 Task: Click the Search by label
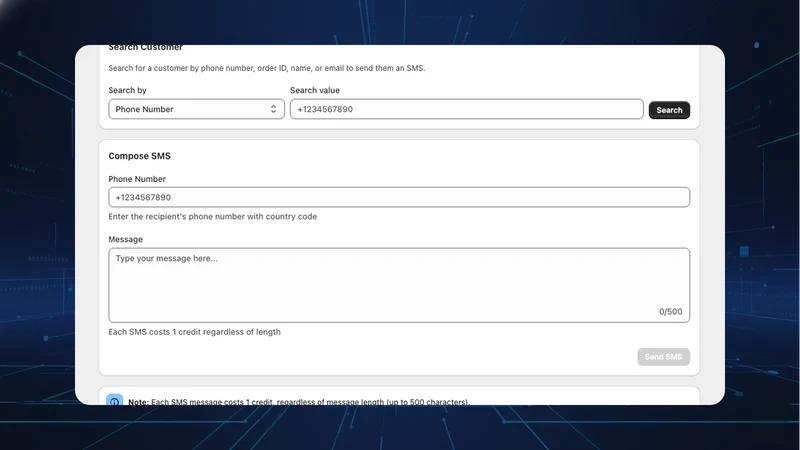point(127,90)
